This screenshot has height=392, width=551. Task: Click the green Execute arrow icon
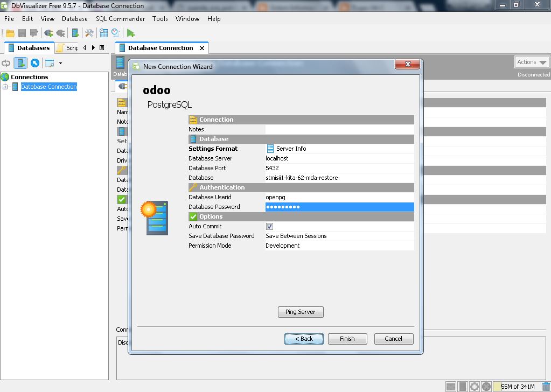click(x=130, y=33)
